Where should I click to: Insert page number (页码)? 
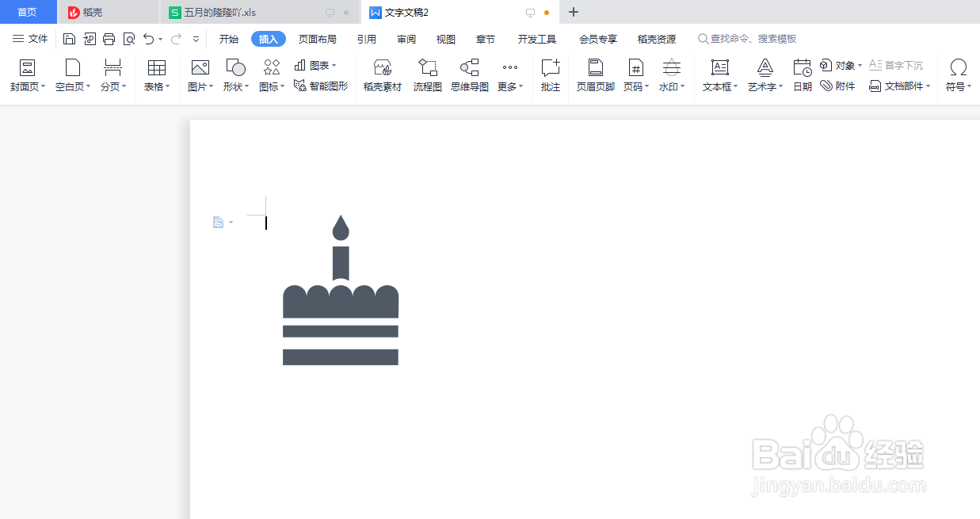point(636,76)
